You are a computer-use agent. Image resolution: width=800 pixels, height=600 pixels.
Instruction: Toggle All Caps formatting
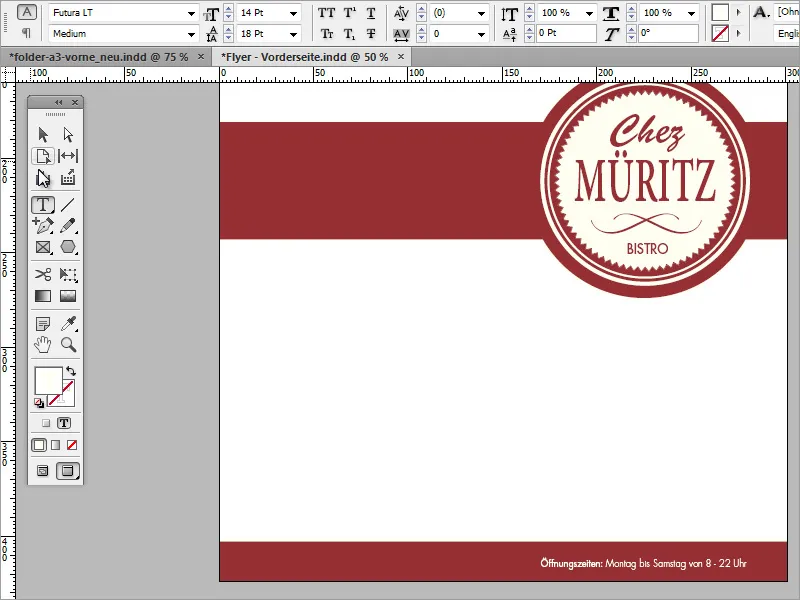pos(325,13)
